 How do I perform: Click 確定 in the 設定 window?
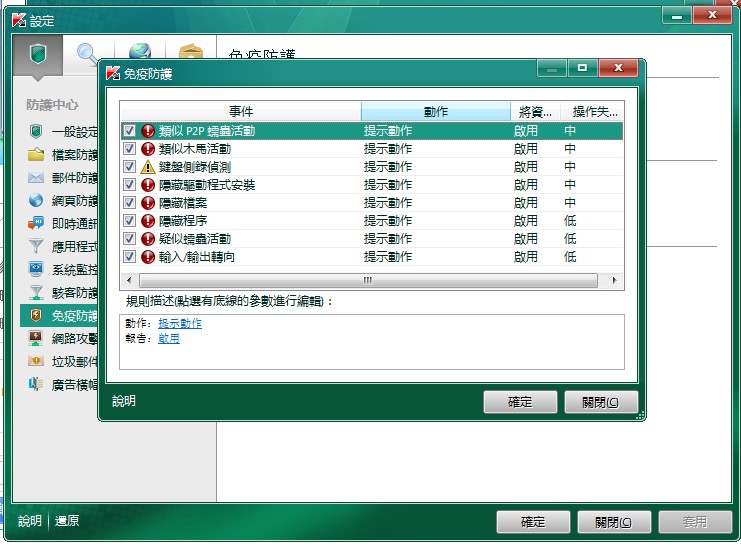click(x=533, y=522)
